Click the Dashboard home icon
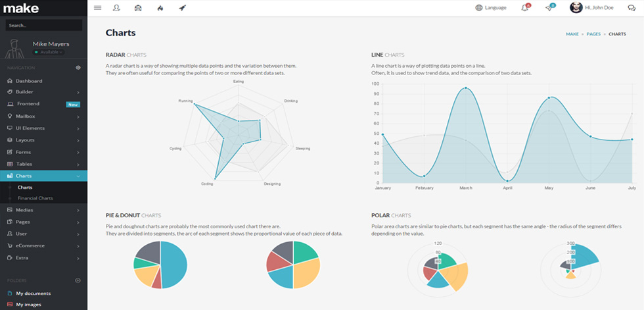 click(x=10, y=81)
